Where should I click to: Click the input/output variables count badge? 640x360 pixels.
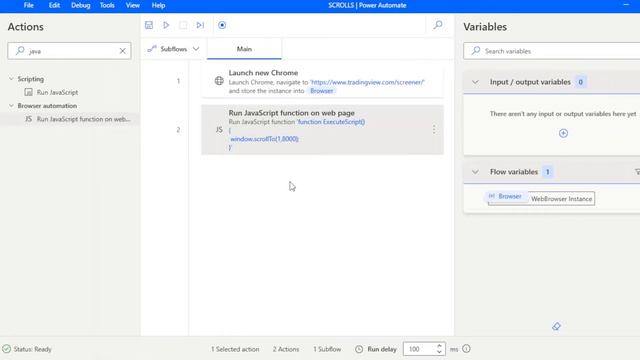coord(580,82)
